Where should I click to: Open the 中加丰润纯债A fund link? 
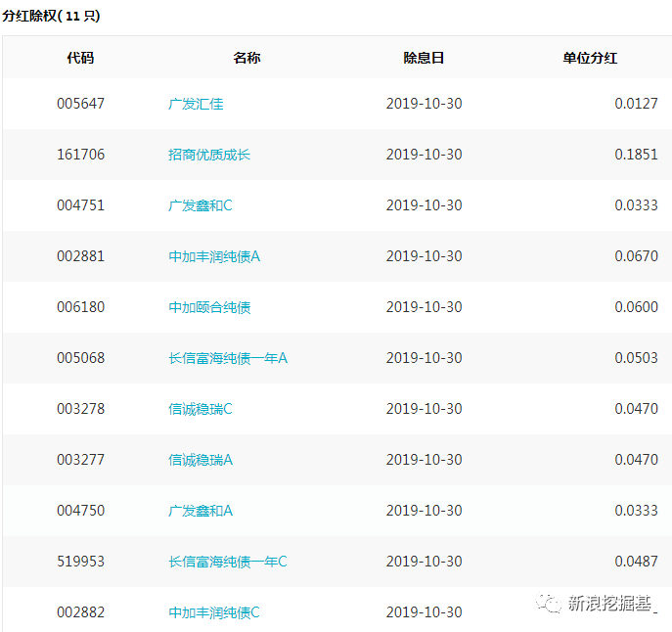(x=214, y=256)
